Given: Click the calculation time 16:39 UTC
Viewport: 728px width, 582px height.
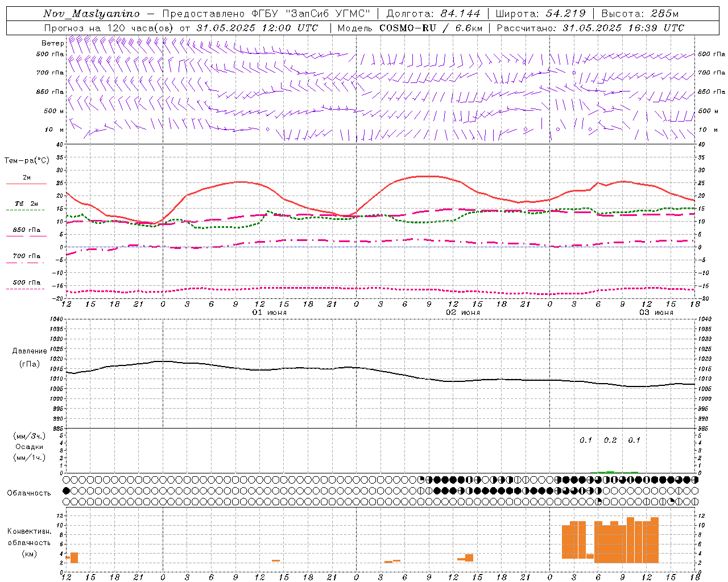Looking at the screenshot, I should [656, 28].
